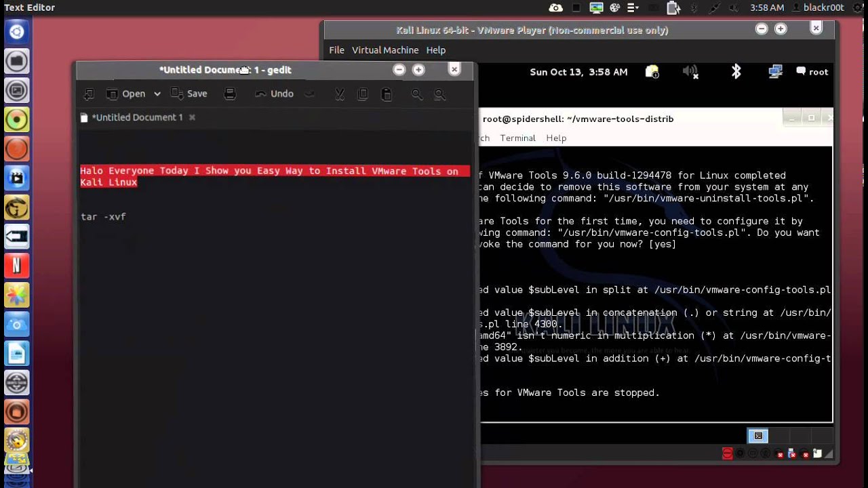
Task: Open the Help menu in VMware Player
Action: coord(435,50)
